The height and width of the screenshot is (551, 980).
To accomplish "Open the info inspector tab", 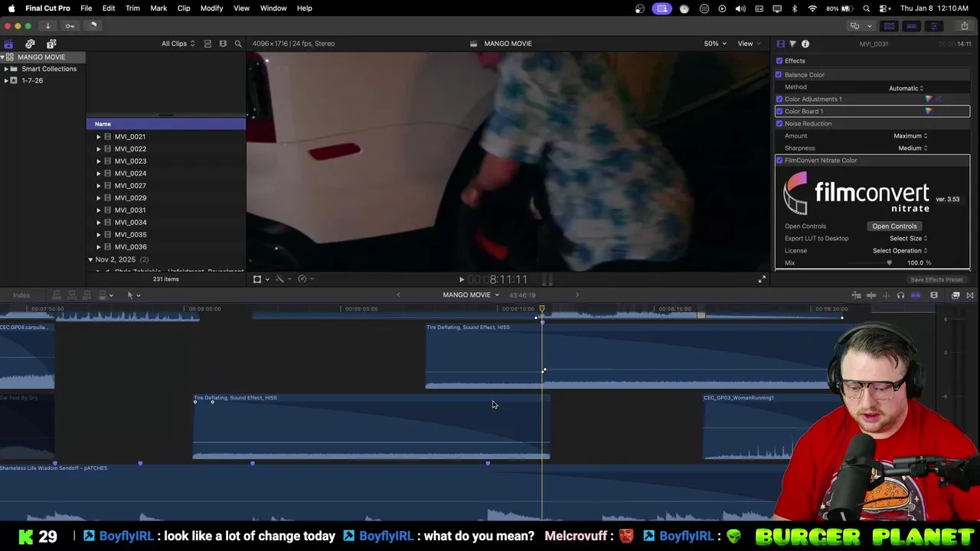I will point(805,44).
